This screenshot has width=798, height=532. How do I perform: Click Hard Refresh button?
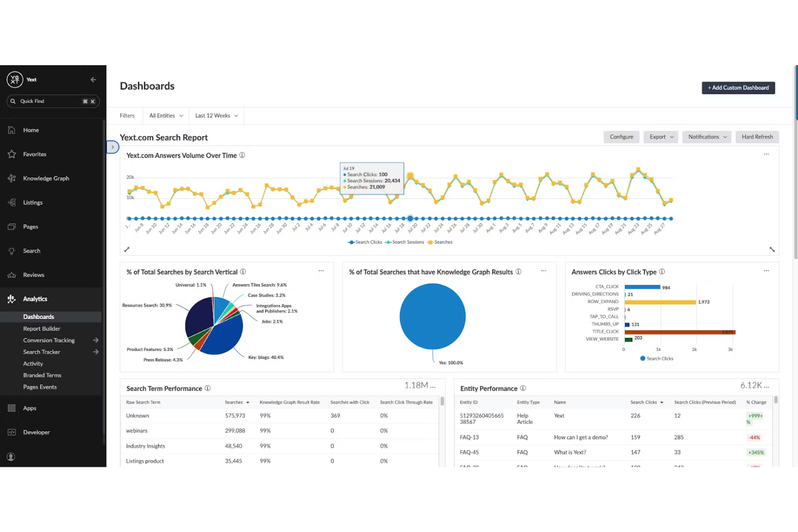[x=757, y=137]
